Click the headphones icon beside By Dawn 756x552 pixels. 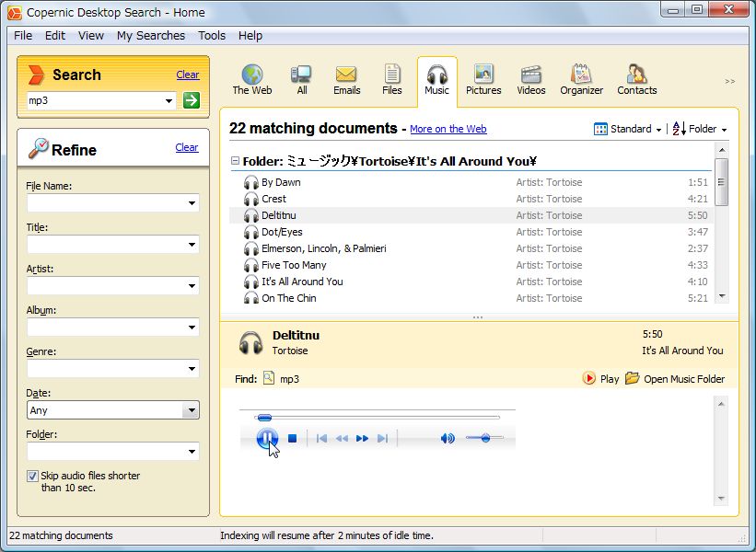coord(251,182)
